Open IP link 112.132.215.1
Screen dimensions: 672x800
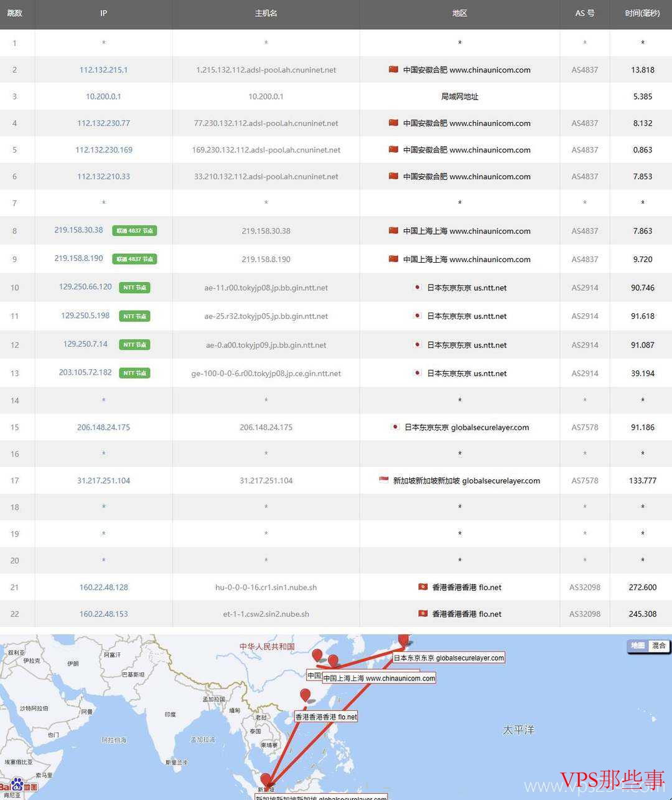[x=103, y=70]
